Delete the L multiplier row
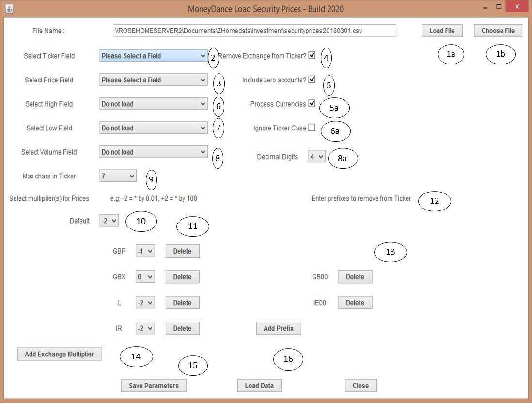Screen dimensions: 532x403 (183, 303)
